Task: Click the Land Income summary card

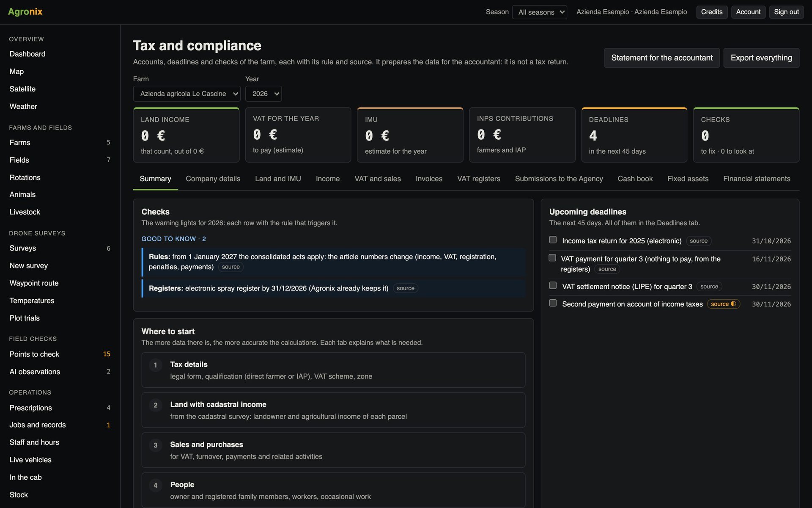Action: coord(186,135)
